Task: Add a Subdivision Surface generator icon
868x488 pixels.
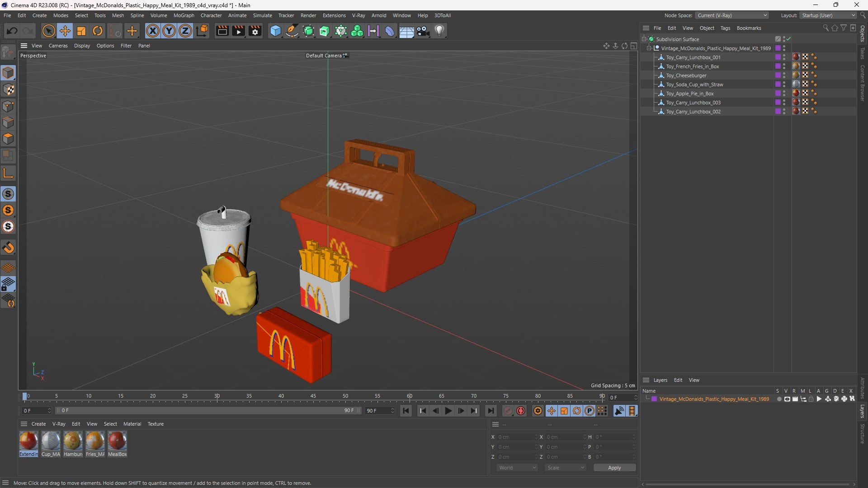Action: tap(308, 31)
